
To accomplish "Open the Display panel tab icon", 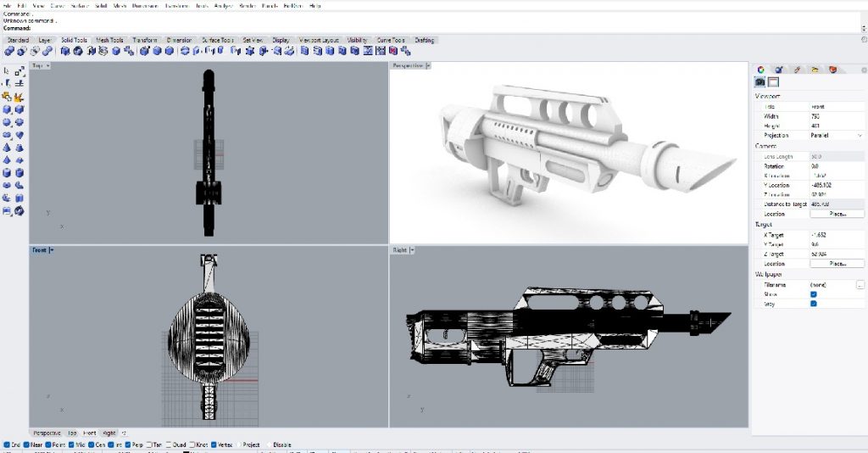I will click(778, 69).
